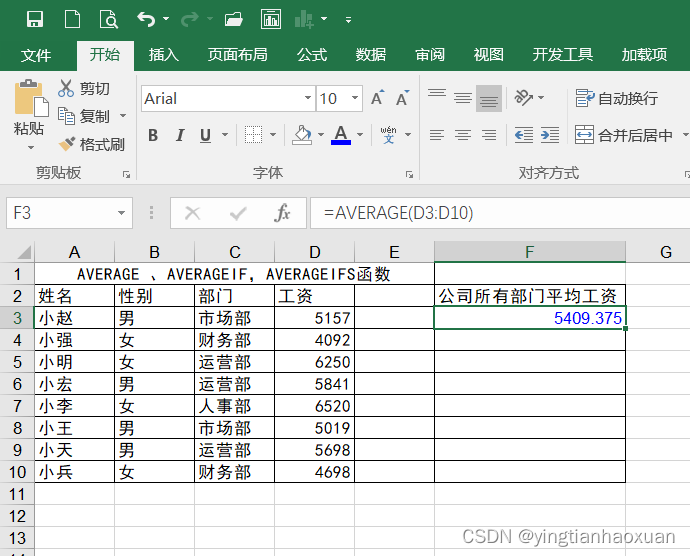Click 复制 to copy selection
The width and height of the screenshot is (690, 556).
click(84, 116)
